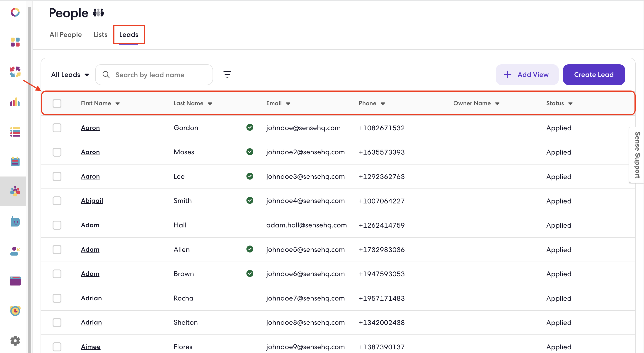Click the Create Lead button
Image resolution: width=644 pixels, height=353 pixels.
click(x=594, y=75)
